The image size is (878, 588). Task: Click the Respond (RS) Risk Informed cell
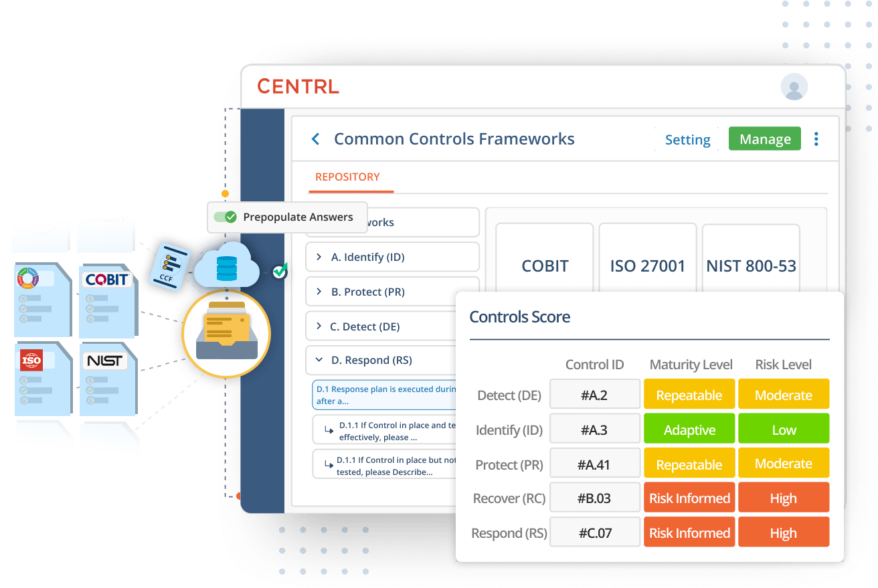pyautogui.click(x=689, y=532)
